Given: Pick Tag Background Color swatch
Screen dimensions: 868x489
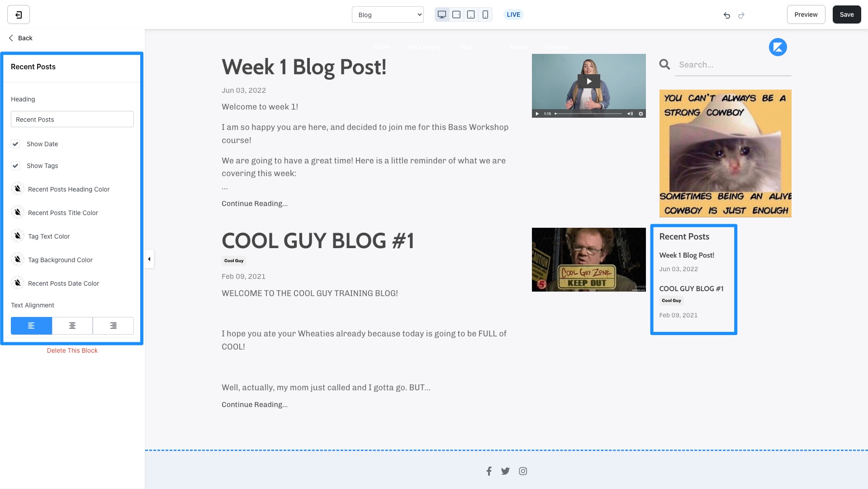Looking at the screenshot, I should coord(18,259).
